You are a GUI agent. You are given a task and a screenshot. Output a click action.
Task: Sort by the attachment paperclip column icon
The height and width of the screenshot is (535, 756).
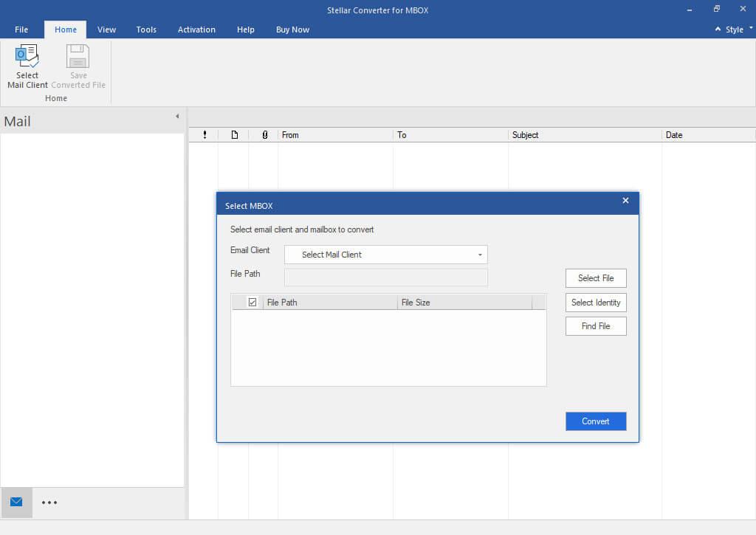click(x=264, y=135)
